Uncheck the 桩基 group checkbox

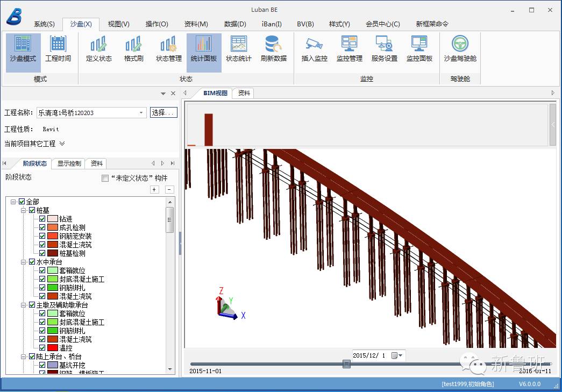32,210
